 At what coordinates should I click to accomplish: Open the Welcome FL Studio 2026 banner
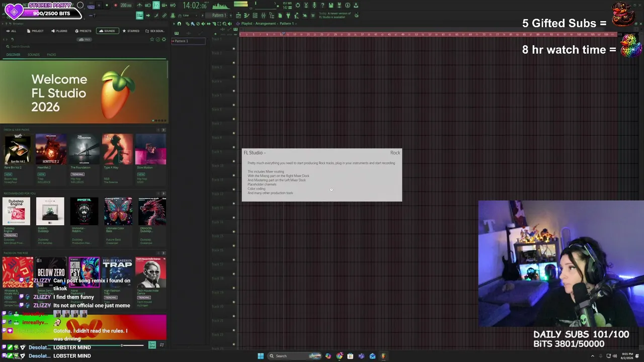[84, 92]
